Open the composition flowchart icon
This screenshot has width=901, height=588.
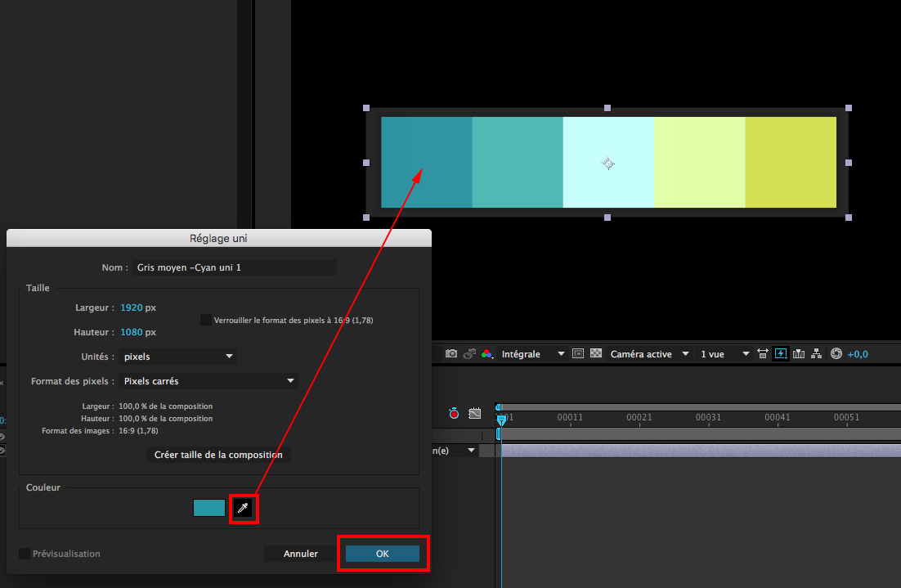point(817,353)
